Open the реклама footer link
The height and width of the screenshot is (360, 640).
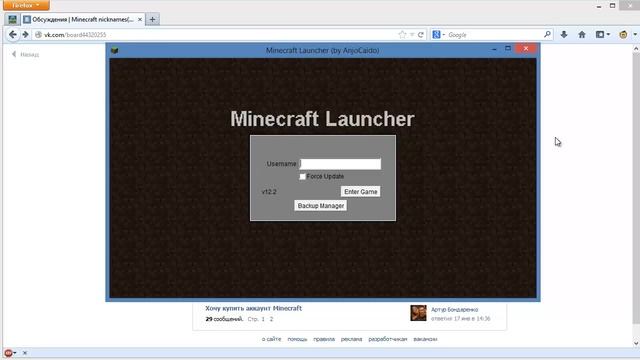coord(351,339)
